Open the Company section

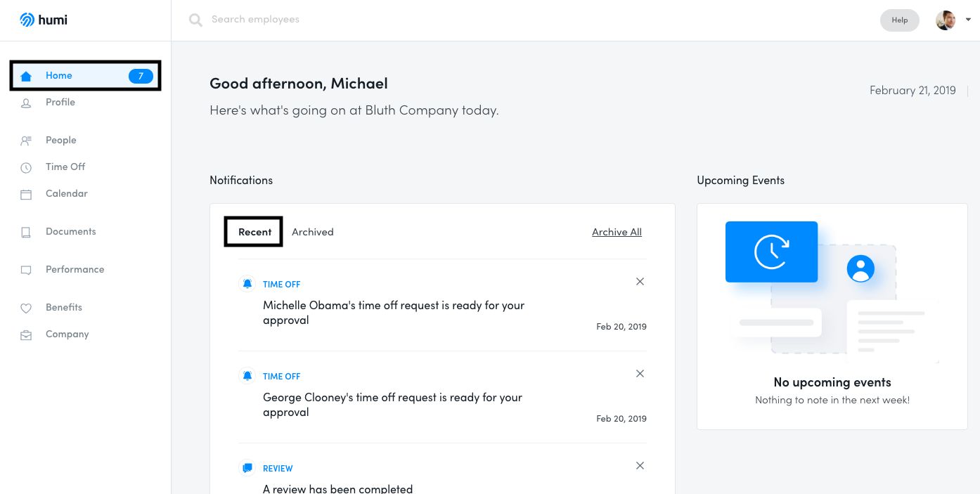tap(67, 334)
